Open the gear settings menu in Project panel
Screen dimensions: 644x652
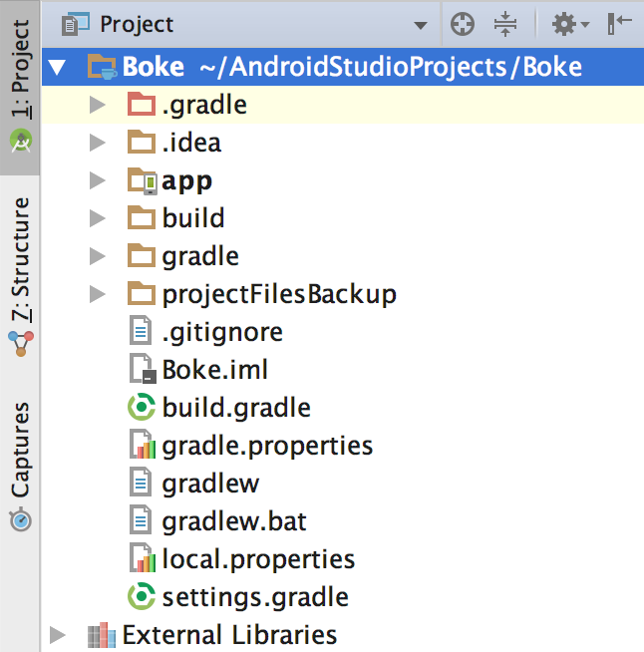point(569,25)
